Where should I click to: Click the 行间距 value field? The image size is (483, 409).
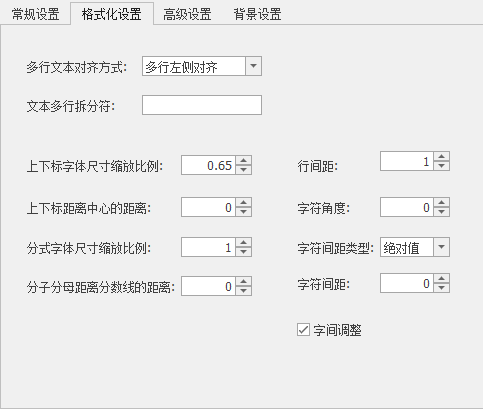pos(407,161)
